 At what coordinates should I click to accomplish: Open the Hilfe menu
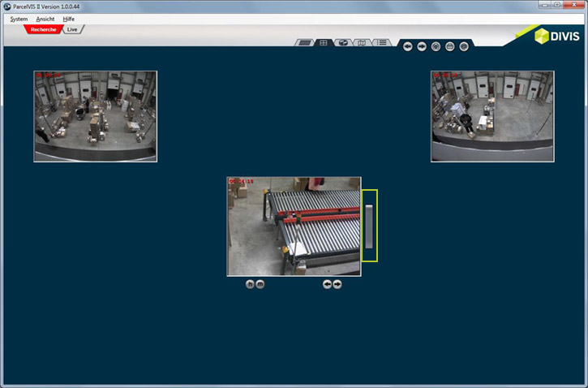[x=69, y=19]
